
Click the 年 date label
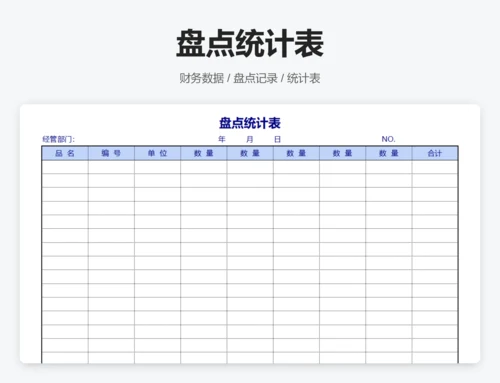point(222,139)
